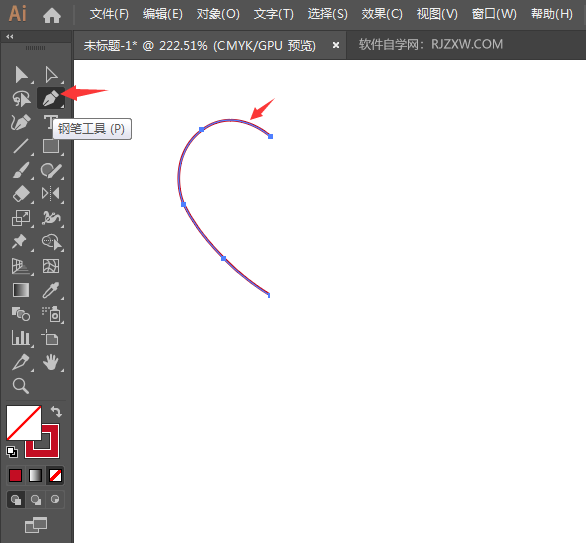Image resolution: width=586 pixels, height=543 pixels.
Task: Choose the Type tool
Action: tap(50, 122)
